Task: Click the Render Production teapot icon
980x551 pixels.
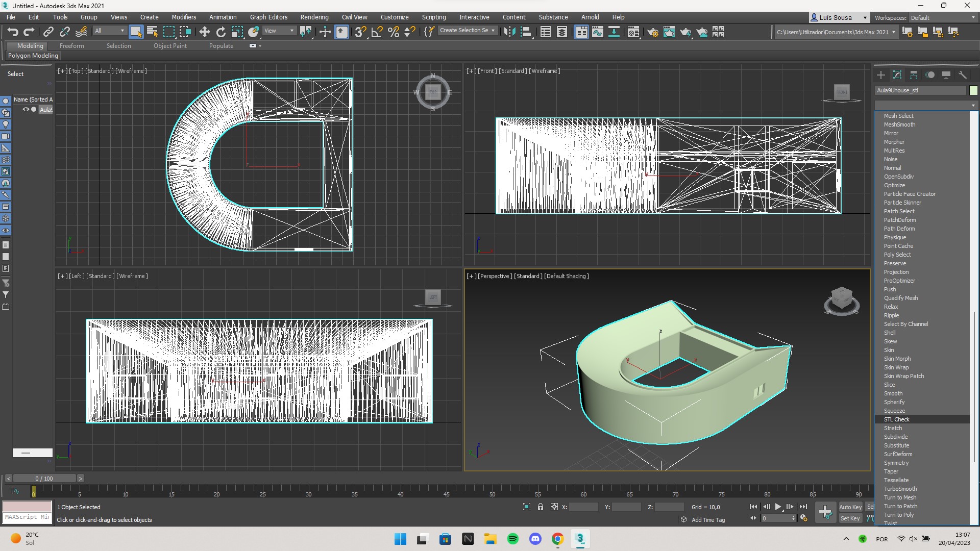Action: (x=685, y=32)
